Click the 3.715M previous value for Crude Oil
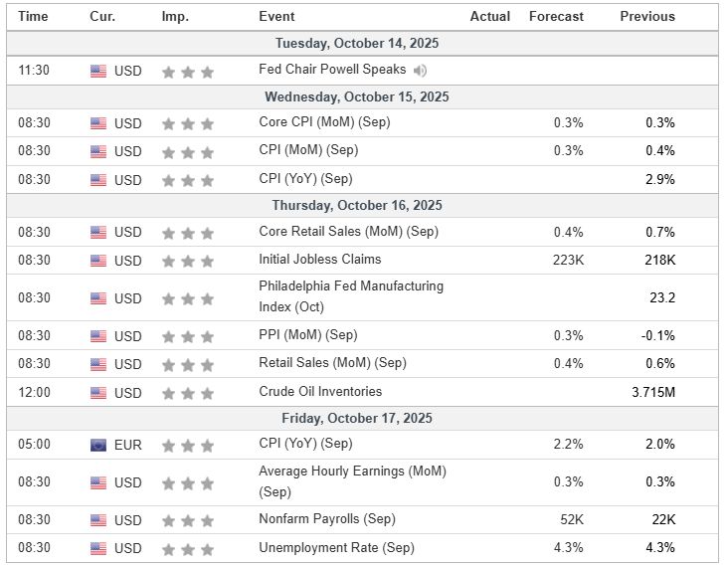This screenshot has height=568, width=728. 653,392
